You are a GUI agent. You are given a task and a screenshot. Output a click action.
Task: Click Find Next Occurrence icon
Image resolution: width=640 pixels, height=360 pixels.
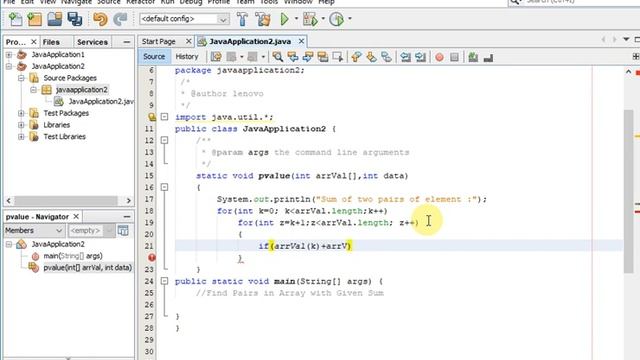308,57
